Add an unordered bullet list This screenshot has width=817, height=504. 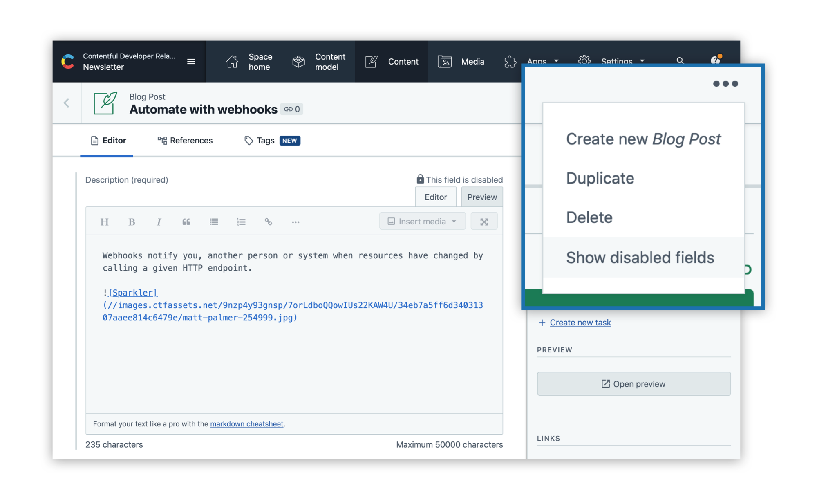click(213, 222)
